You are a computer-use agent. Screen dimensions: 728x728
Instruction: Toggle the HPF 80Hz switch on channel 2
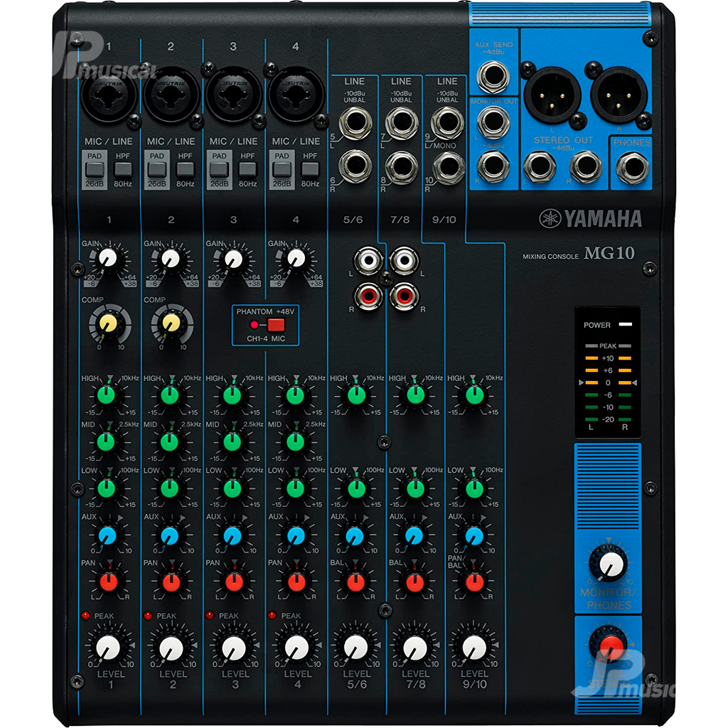(186, 169)
